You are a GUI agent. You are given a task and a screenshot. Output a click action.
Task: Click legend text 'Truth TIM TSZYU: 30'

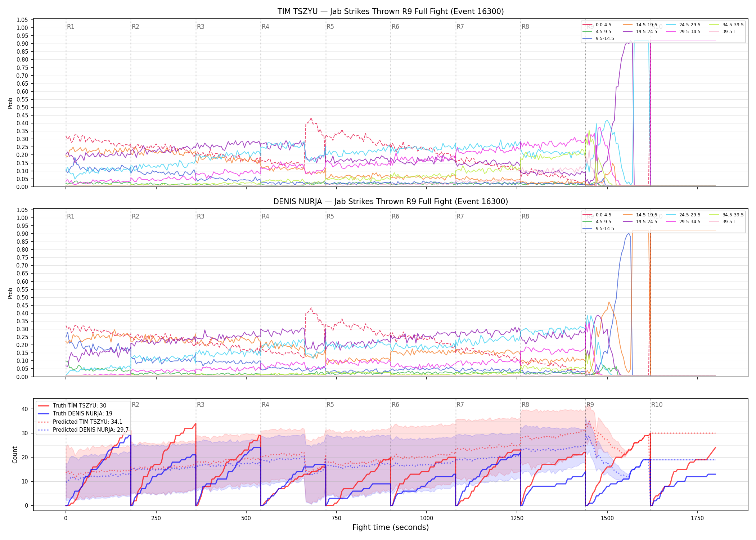point(80,406)
